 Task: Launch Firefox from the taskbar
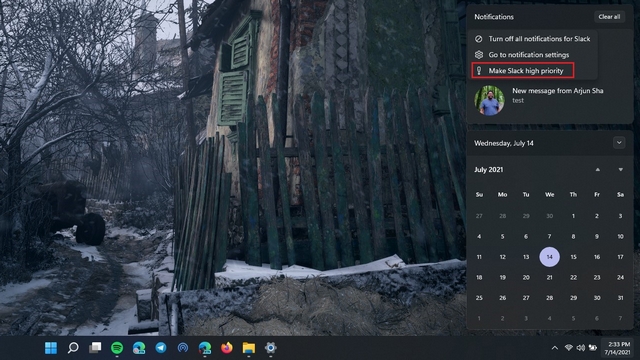pyautogui.click(x=227, y=348)
